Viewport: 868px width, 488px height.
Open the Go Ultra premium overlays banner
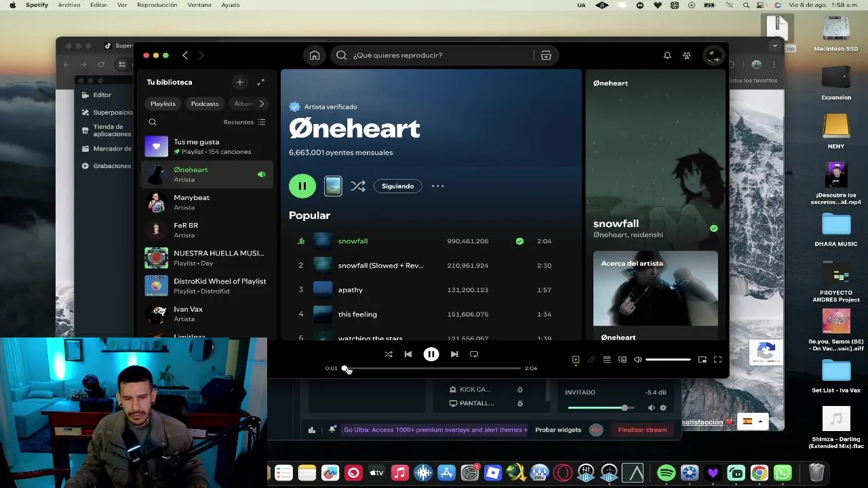tap(435, 430)
